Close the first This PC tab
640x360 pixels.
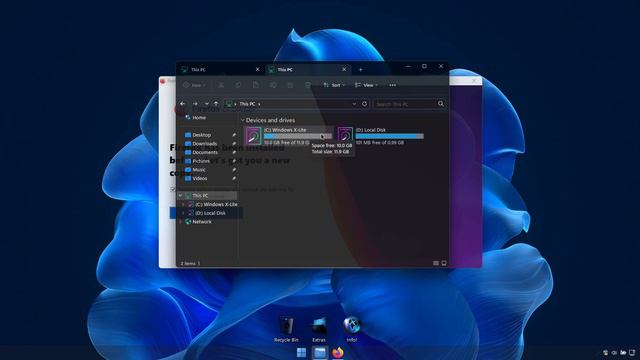tap(258, 70)
